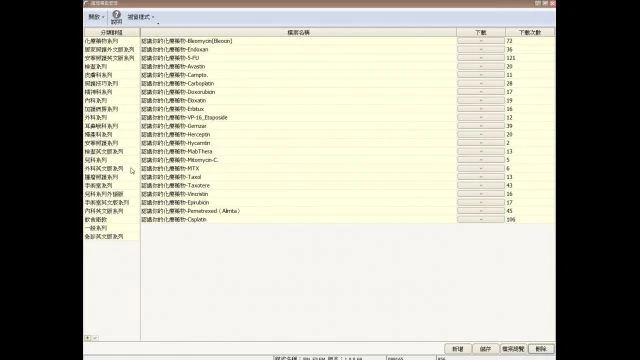
Task: Click the download button in the Bleomycin row
Action: [481, 41]
